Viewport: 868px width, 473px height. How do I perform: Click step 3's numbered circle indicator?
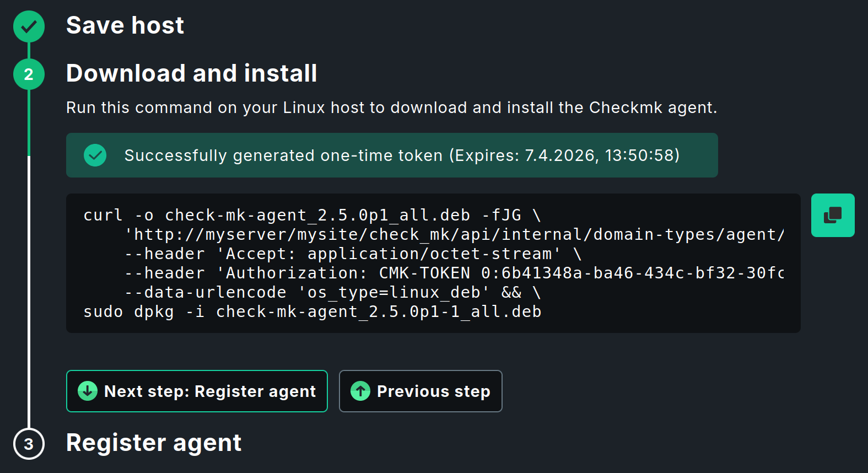click(x=29, y=443)
